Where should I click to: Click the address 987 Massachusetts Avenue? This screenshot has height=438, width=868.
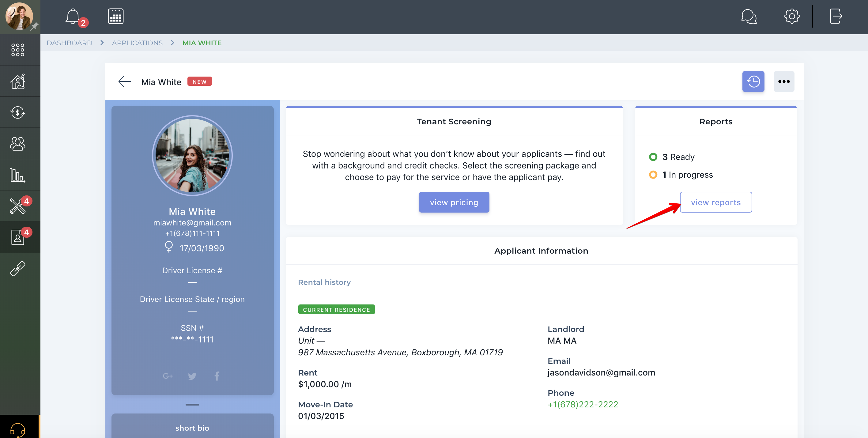point(400,353)
